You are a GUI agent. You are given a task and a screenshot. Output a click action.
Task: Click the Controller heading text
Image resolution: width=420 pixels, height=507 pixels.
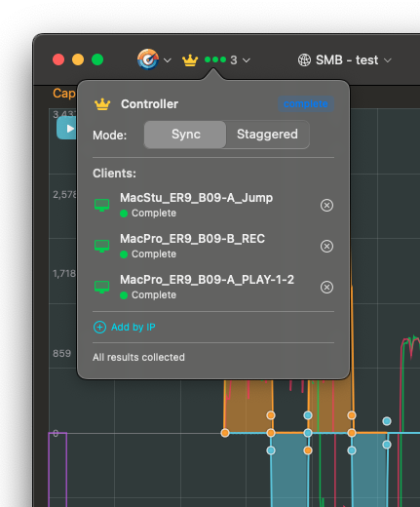pyautogui.click(x=149, y=104)
